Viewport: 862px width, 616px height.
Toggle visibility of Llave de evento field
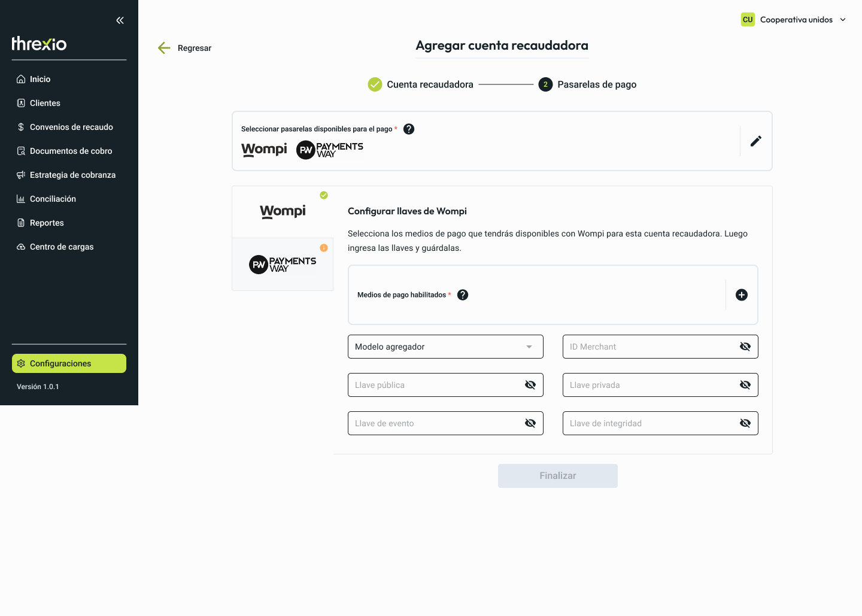[x=530, y=423]
